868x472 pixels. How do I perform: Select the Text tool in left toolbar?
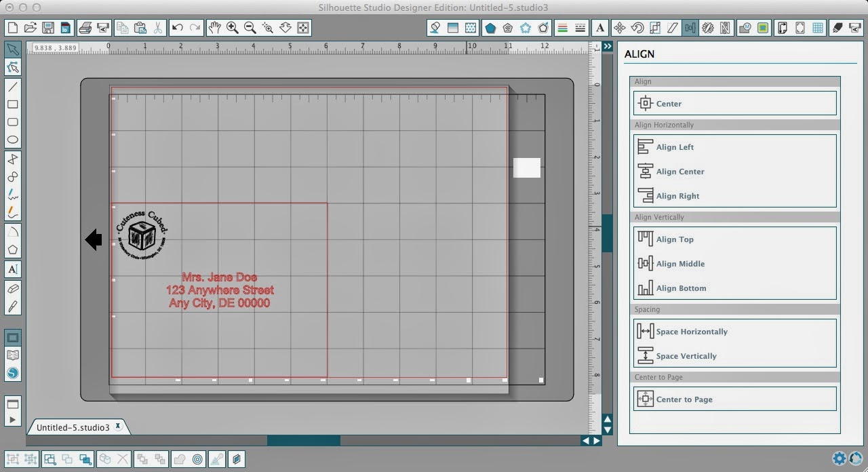(x=12, y=269)
